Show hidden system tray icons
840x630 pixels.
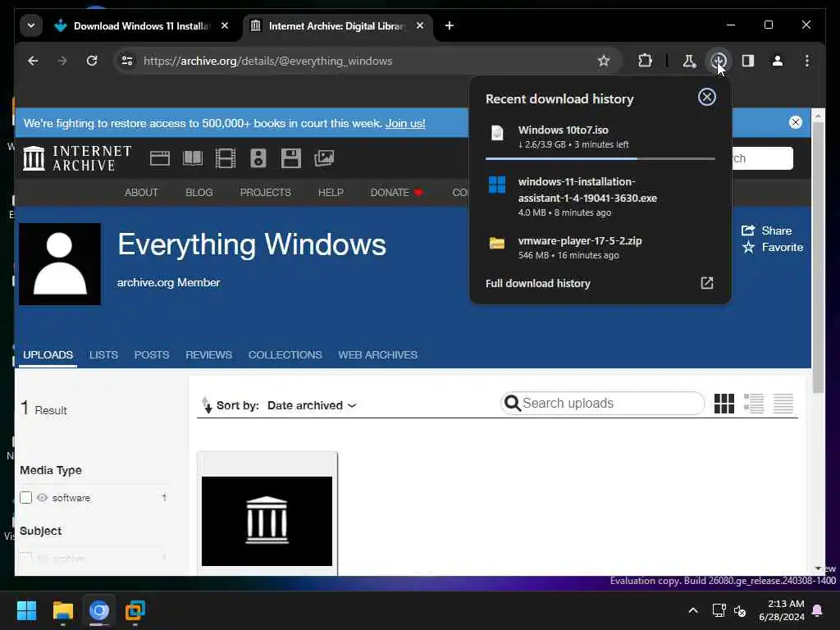coord(692,610)
